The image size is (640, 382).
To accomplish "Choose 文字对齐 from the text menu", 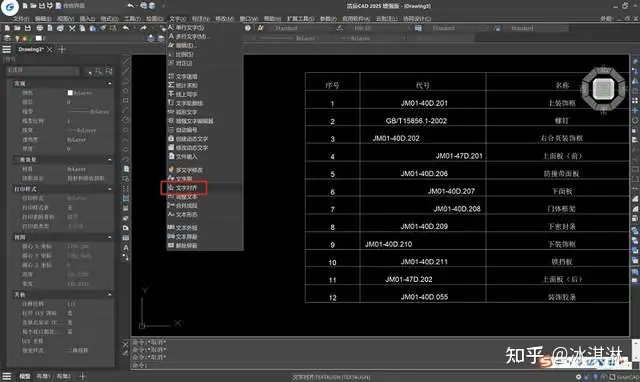I will tap(205, 188).
